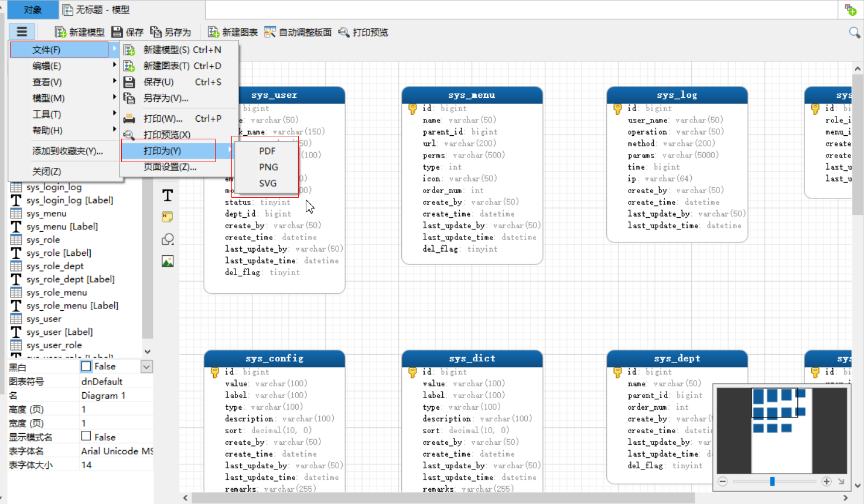The width and height of the screenshot is (864, 504).
Task: Choose 关闭(Z) in the menu
Action: point(64,172)
